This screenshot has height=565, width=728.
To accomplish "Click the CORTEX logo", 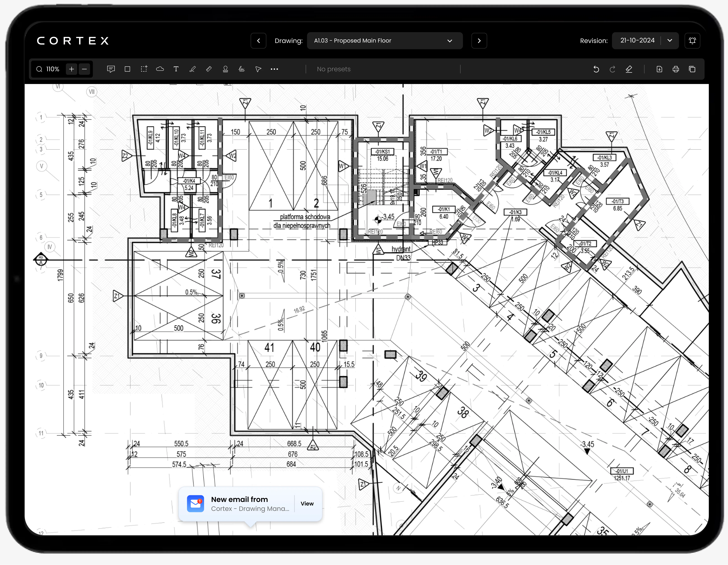I will (73, 41).
